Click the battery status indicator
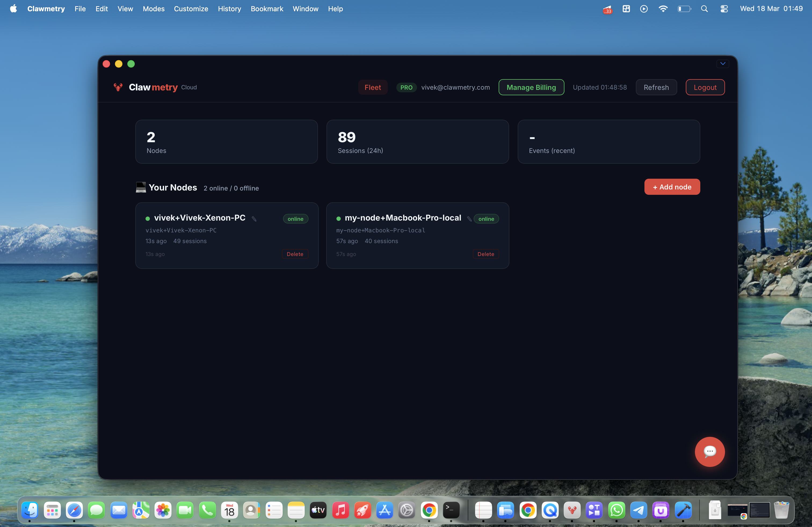The image size is (812, 527). pos(684,9)
